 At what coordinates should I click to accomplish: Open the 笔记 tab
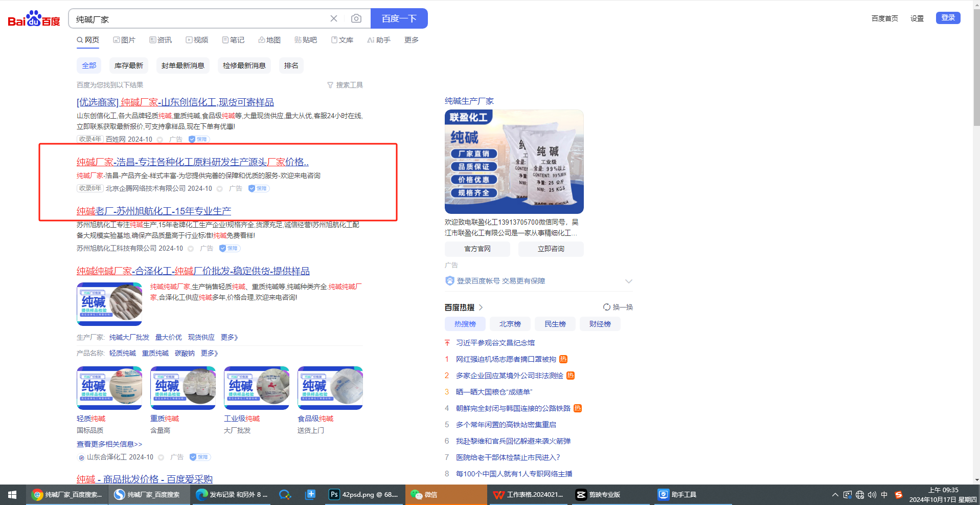[233, 40]
